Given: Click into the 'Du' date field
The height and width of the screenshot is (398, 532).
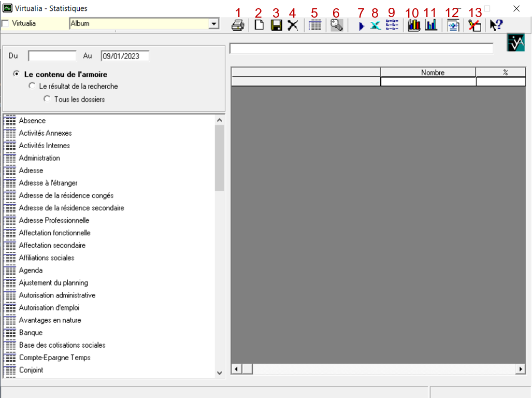Looking at the screenshot, I should click(x=52, y=56).
